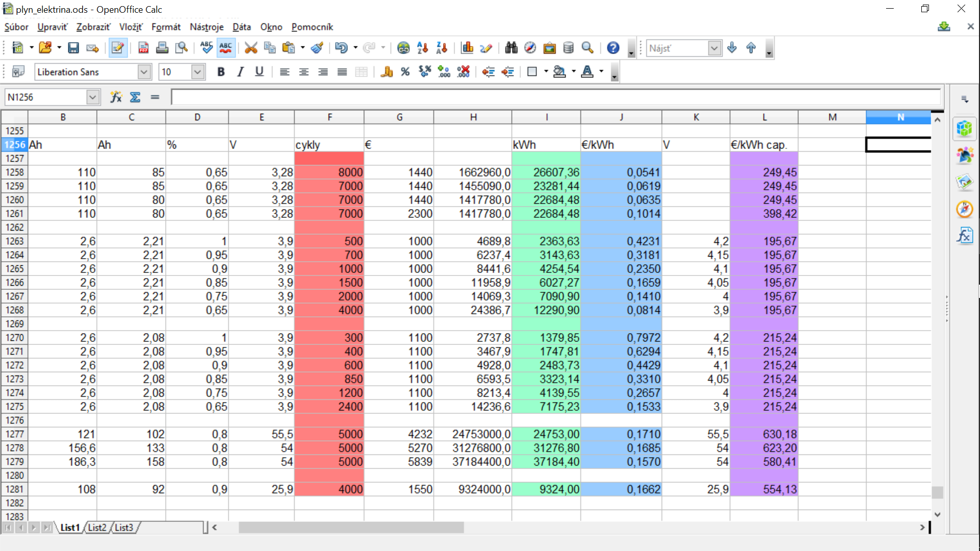
Task: Select column F header
Action: (x=329, y=117)
